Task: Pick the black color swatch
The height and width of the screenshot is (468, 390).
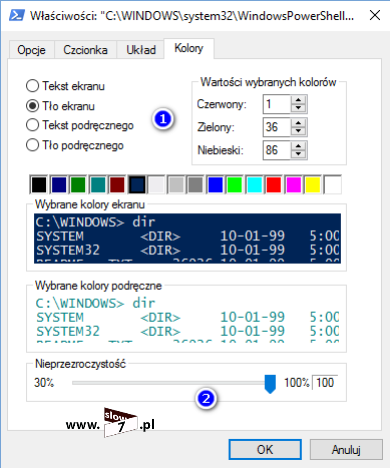Action: click(x=39, y=185)
